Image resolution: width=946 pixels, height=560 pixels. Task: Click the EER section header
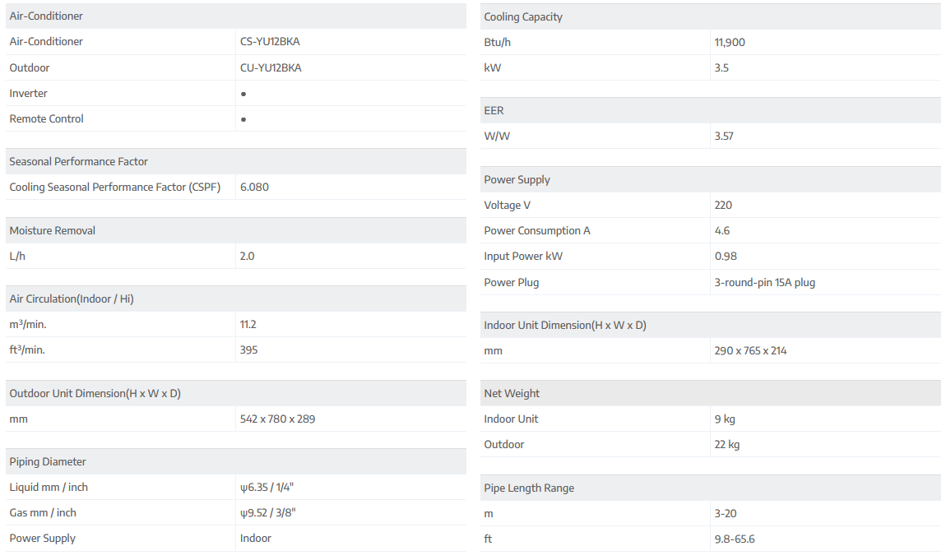click(494, 110)
